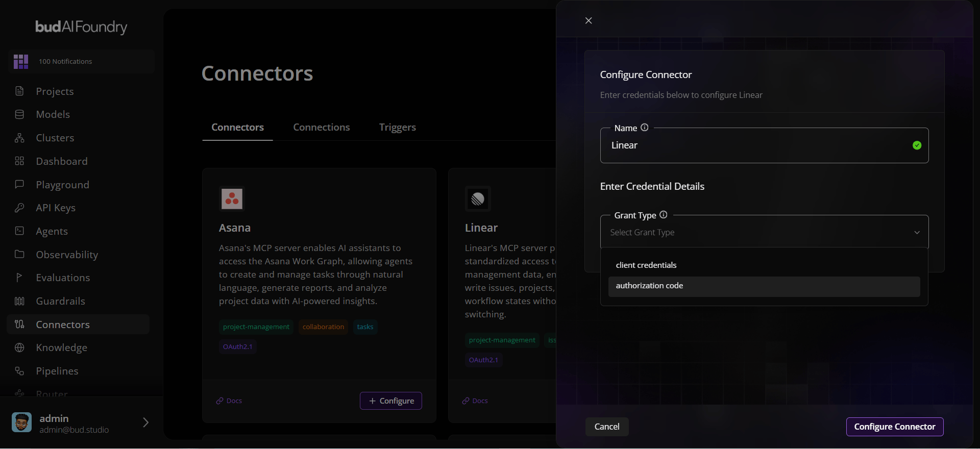Click the Dashboard grid icon
The image size is (980, 449).
(19, 161)
